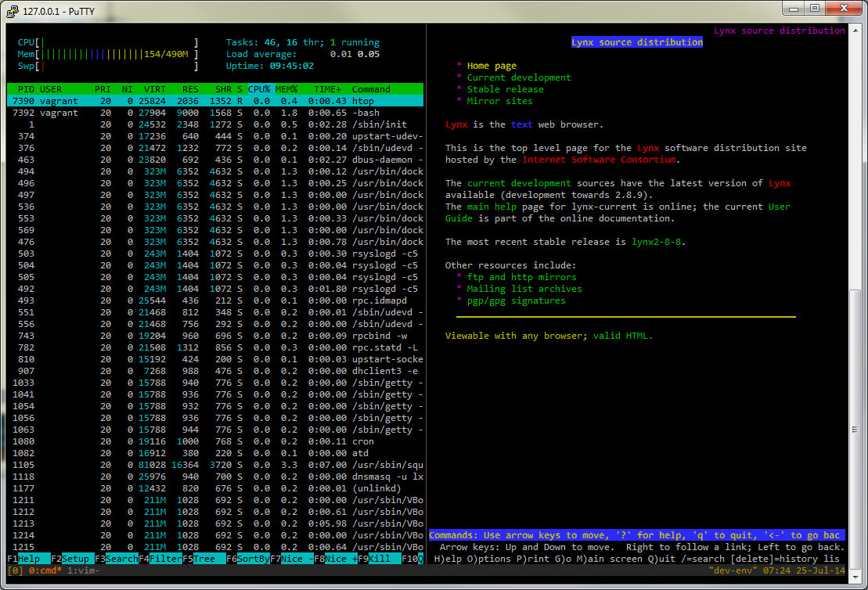Click the PuTTY scrollbar thumb

click(855, 429)
